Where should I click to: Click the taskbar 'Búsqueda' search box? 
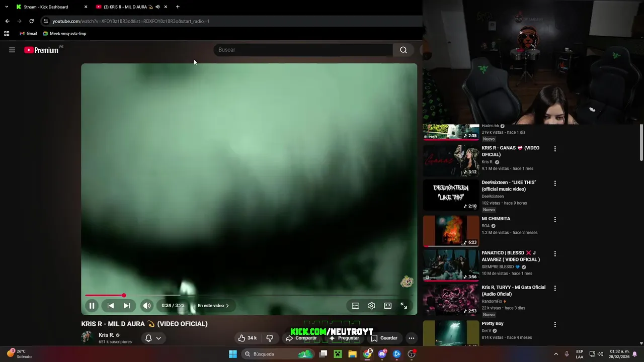pyautogui.click(x=278, y=354)
